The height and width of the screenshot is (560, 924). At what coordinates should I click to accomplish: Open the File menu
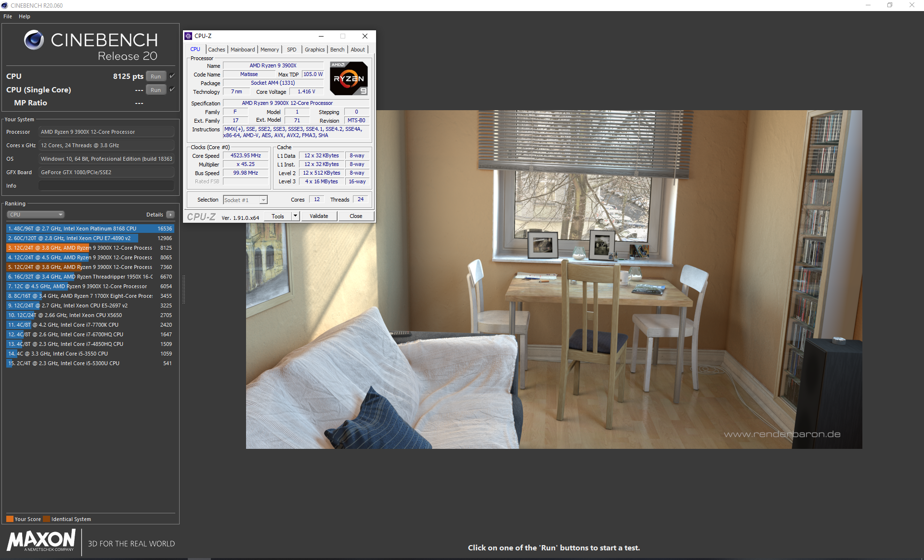pos(8,16)
